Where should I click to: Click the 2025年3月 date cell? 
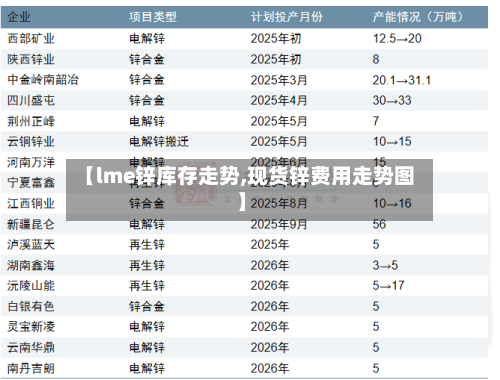click(x=279, y=80)
